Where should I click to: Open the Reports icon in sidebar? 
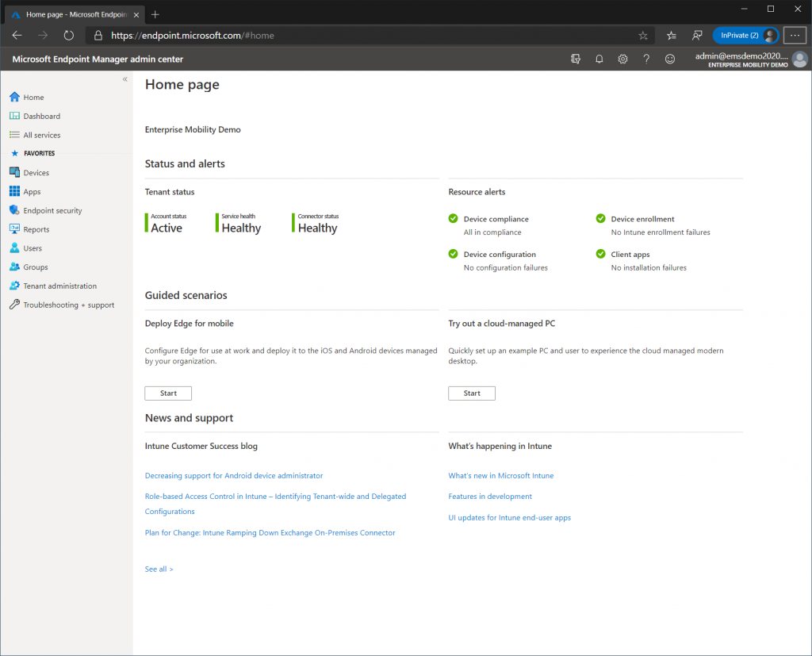pyautogui.click(x=14, y=229)
